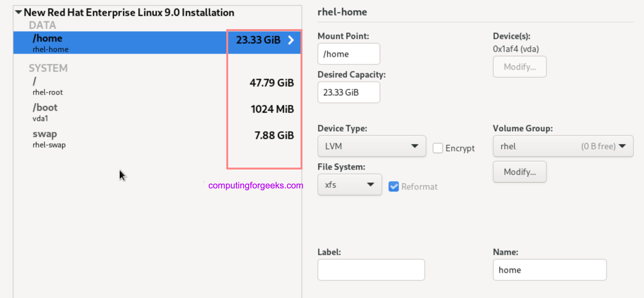Viewport: 644px width, 298px height.
Task: Edit the Name field showing home
Action: click(549, 270)
